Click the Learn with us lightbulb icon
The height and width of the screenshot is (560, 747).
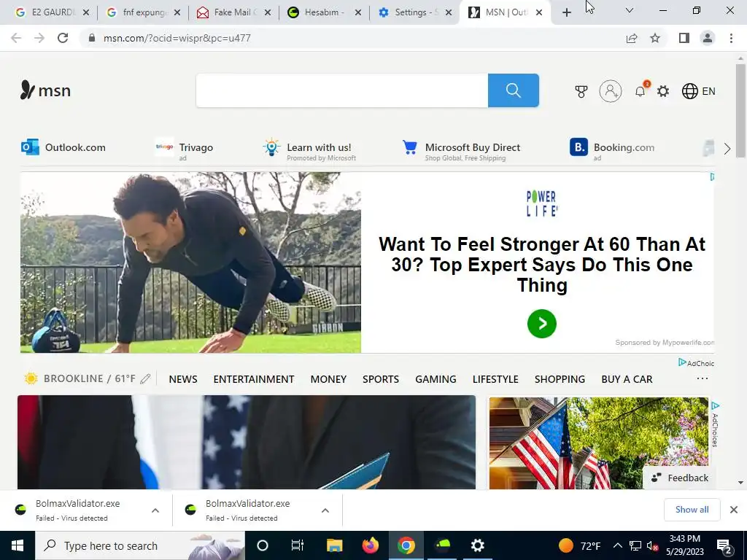click(271, 147)
